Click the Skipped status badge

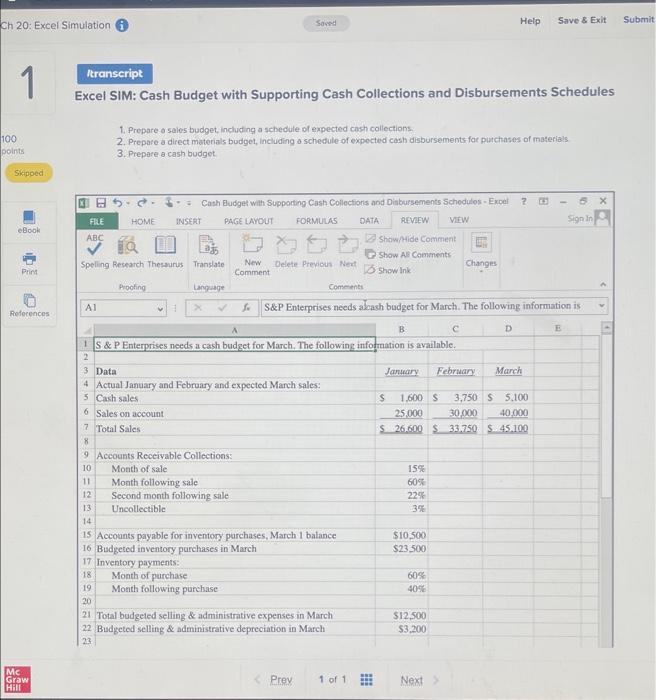[x=29, y=173]
